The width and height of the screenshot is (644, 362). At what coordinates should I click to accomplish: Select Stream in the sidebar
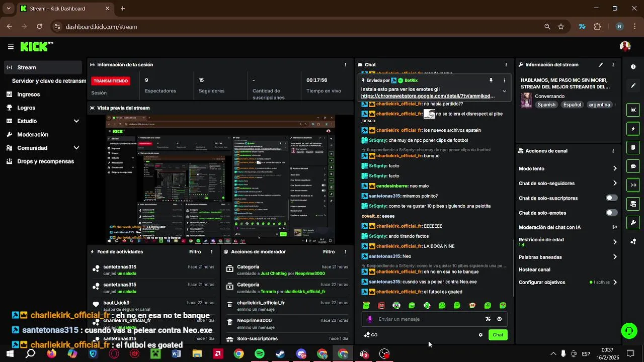[43, 67]
